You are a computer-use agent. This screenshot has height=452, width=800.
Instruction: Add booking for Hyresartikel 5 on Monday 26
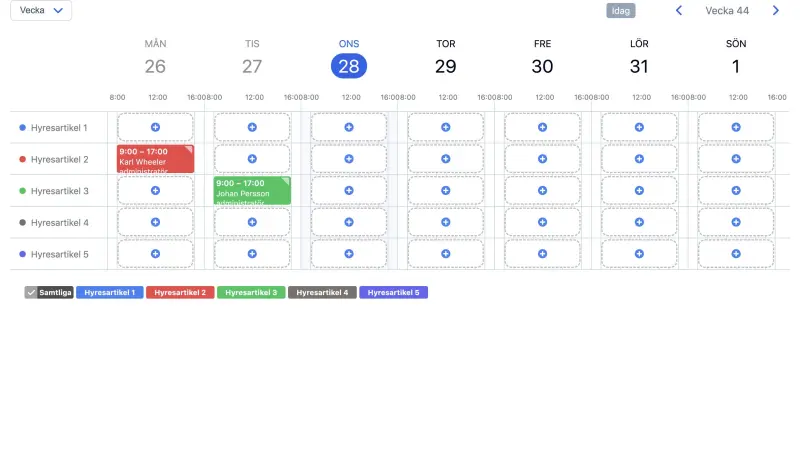[155, 254]
